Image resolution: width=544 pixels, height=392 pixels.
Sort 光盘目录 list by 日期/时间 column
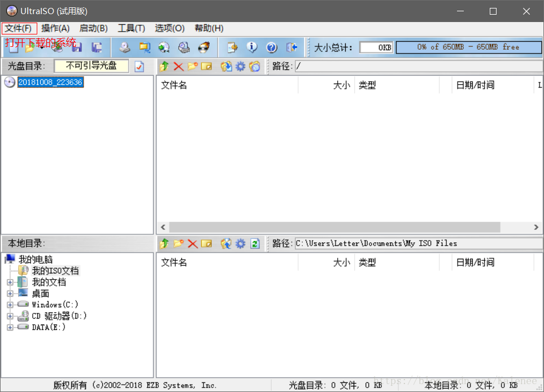493,85
